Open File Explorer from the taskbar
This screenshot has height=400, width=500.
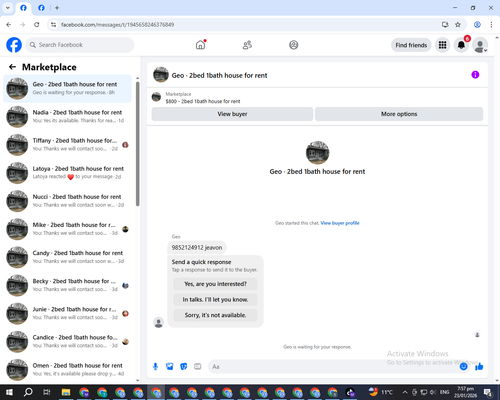(66, 392)
